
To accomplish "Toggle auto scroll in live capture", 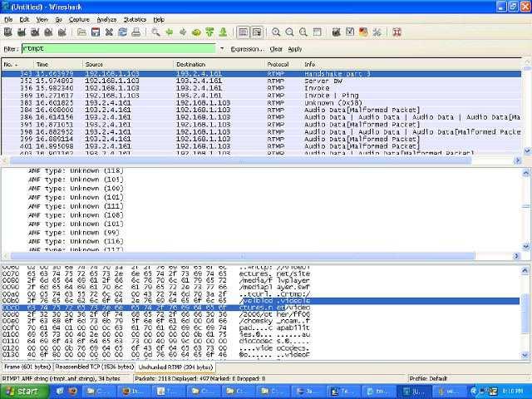I will click(257, 32).
